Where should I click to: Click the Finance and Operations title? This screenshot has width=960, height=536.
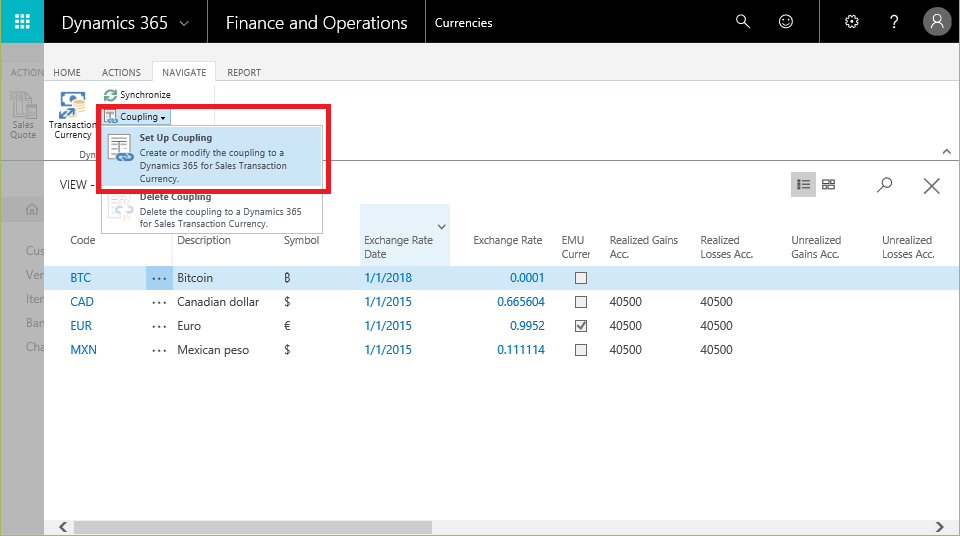click(317, 23)
